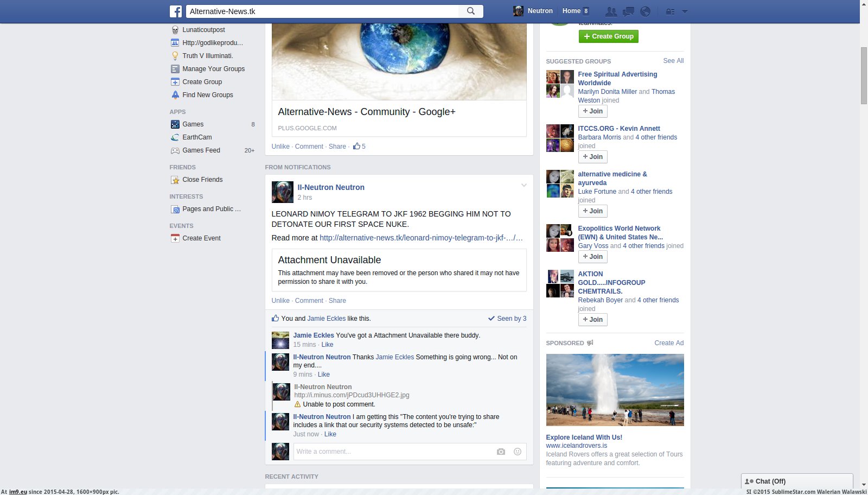Open the EarthCam app in the sidebar
This screenshot has height=495, width=868.
[197, 137]
